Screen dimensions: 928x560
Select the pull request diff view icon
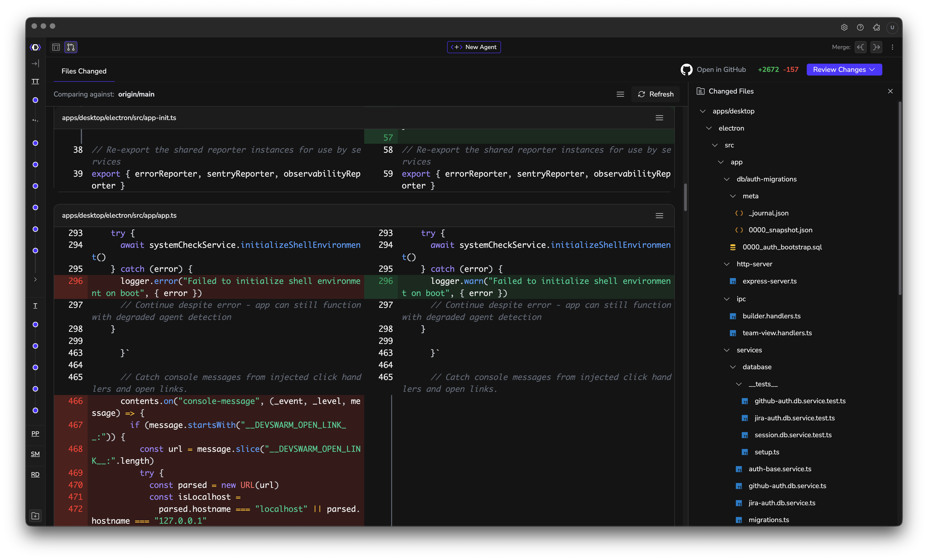click(x=71, y=47)
